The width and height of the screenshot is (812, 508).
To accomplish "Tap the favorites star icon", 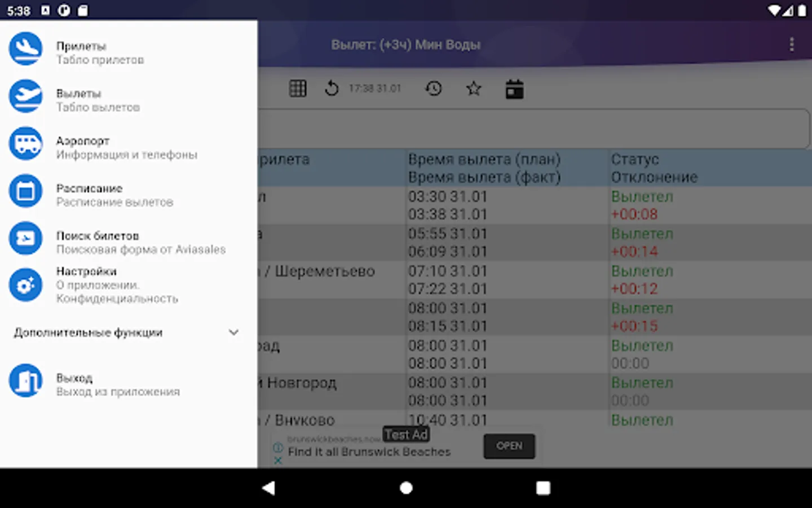I will (474, 89).
